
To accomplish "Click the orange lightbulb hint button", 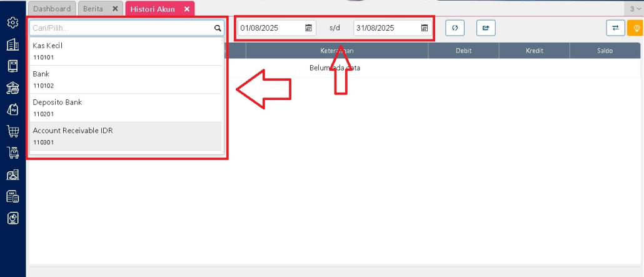I will pyautogui.click(x=636, y=28).
